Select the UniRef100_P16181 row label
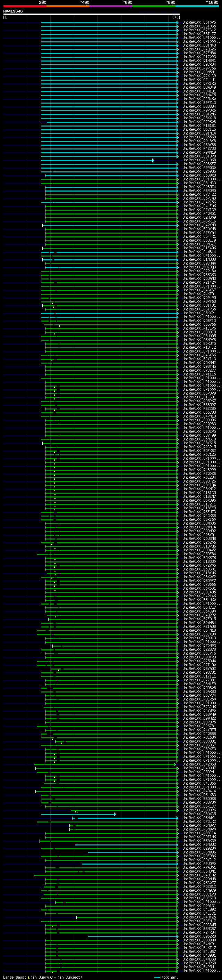Screen dimensions: 222x980 pos(199,125)
